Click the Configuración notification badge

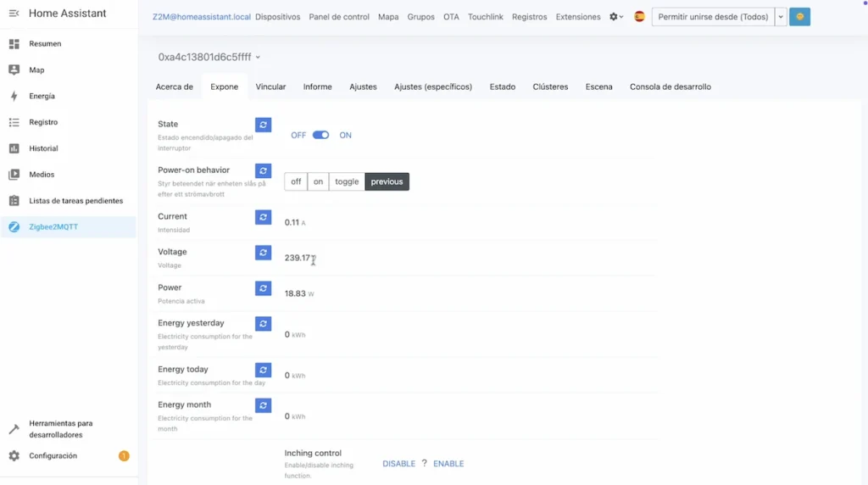pyautogui.click(x=124, y=455)
